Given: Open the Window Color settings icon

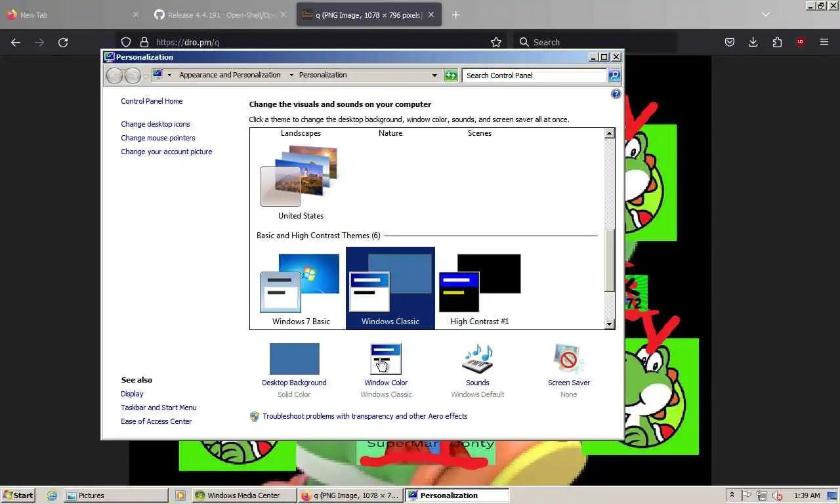Looking at the screenshot, I should coord(386,359).
